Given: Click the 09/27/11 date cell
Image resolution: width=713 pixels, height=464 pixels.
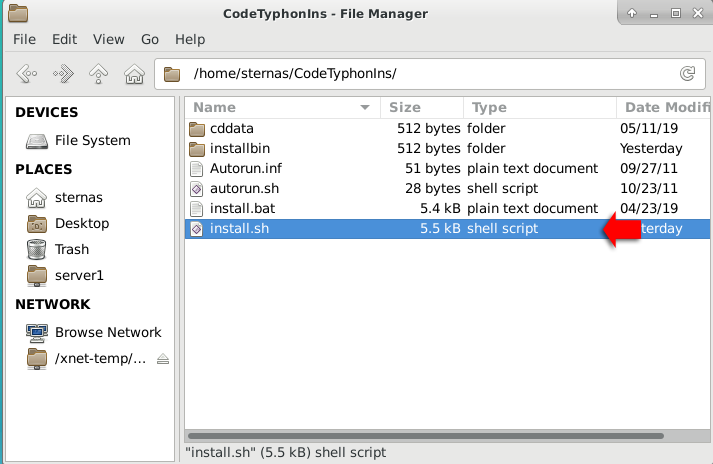Looking at the screenshot, I should [x=649, y=169].
